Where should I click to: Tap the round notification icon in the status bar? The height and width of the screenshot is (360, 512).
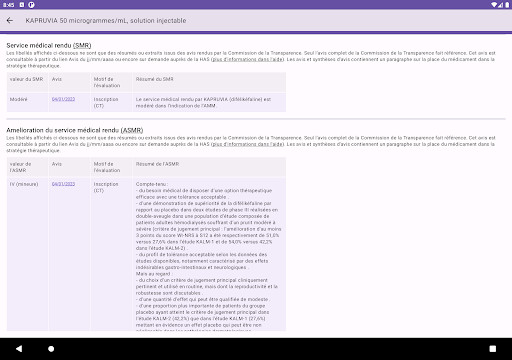[31, 5]
